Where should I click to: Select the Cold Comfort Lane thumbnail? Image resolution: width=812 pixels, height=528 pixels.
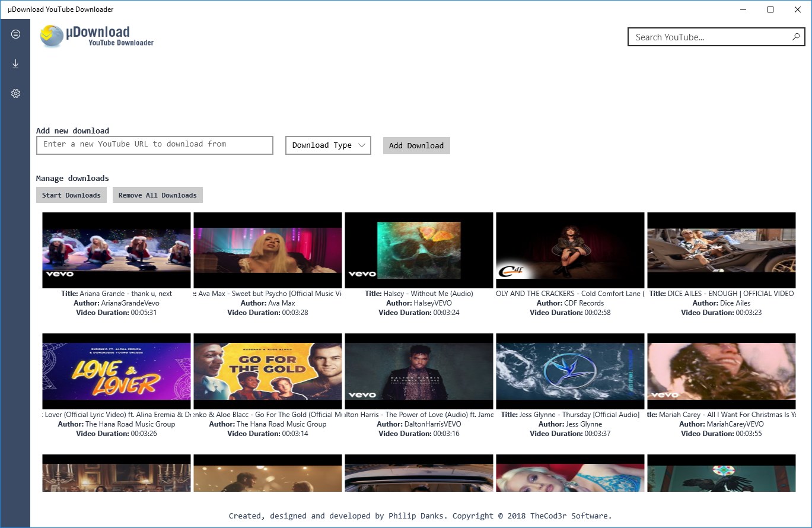570,250
